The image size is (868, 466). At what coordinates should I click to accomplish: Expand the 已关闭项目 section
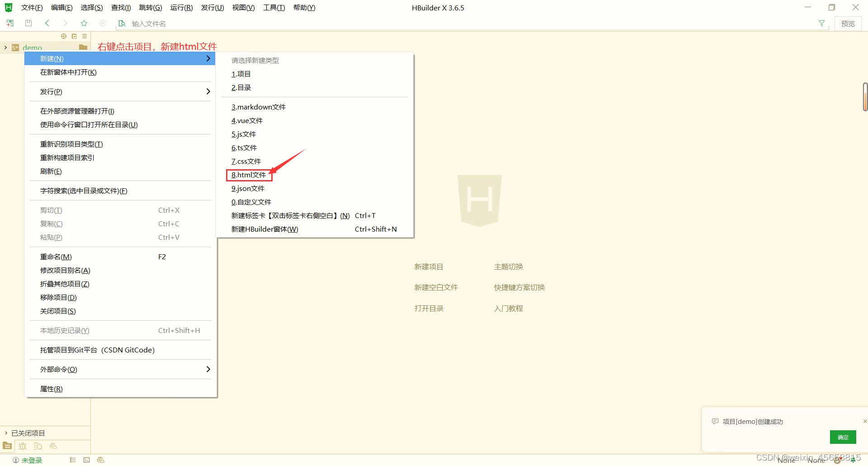click(x=6, y=433)
